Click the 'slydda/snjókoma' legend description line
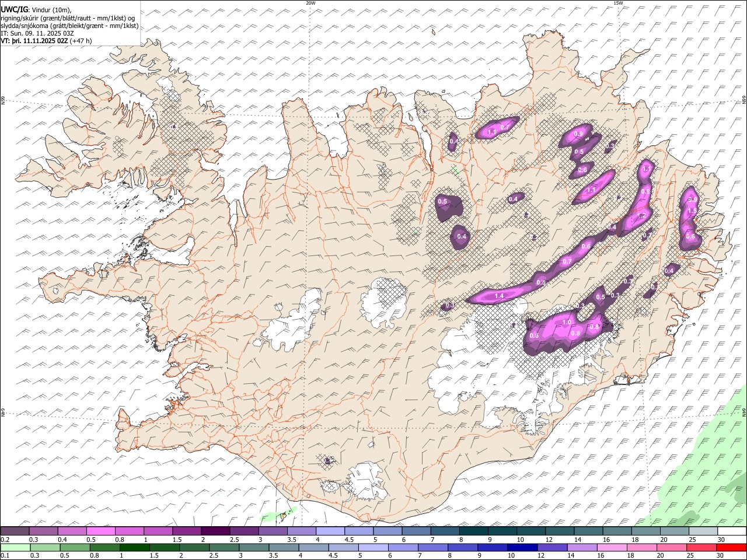The image size is (747, 560). (69, 26)
